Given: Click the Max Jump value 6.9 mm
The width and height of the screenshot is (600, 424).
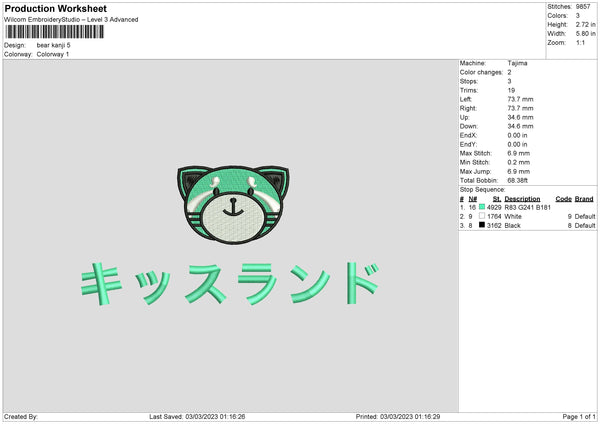Looking at the screenshot, I should click(518, 171).
